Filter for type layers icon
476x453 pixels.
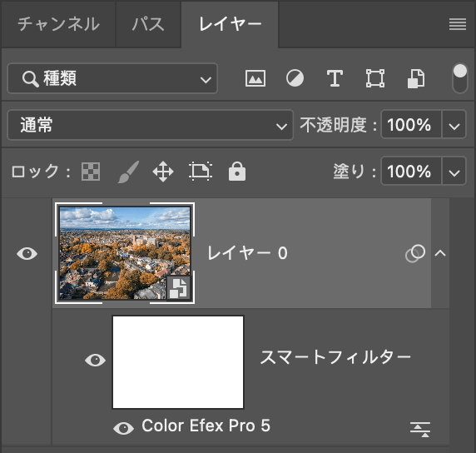335,78
